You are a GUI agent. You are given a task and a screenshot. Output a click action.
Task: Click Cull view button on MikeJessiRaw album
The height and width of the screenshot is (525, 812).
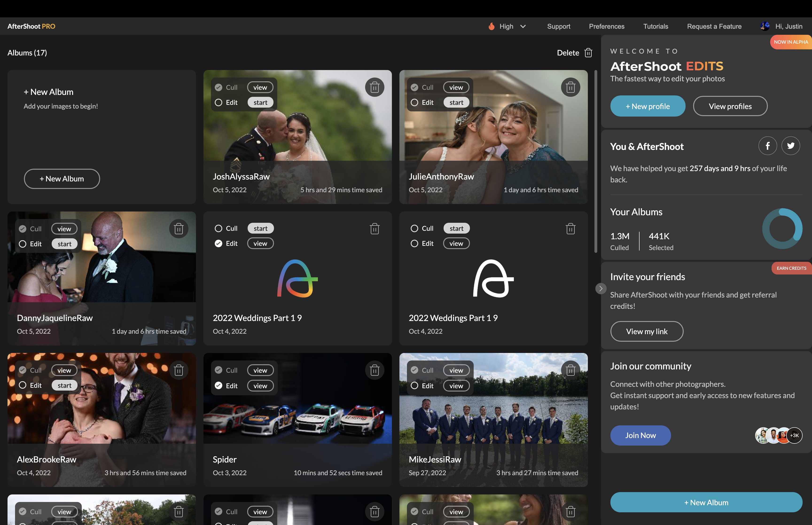456,370
